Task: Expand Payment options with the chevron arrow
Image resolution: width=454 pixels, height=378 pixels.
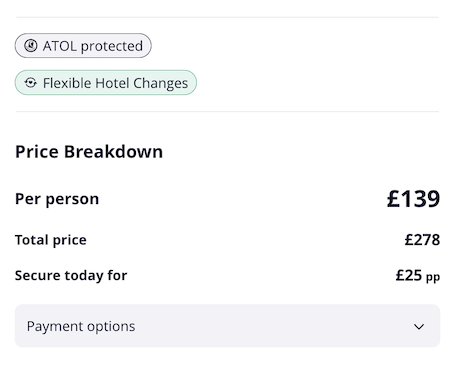Action: coord(419,326)
